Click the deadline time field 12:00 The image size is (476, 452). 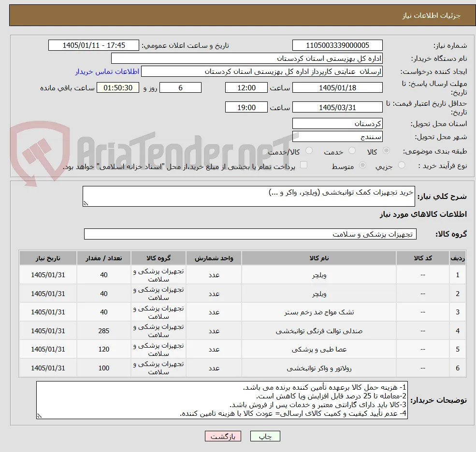[x=246, y=88]
